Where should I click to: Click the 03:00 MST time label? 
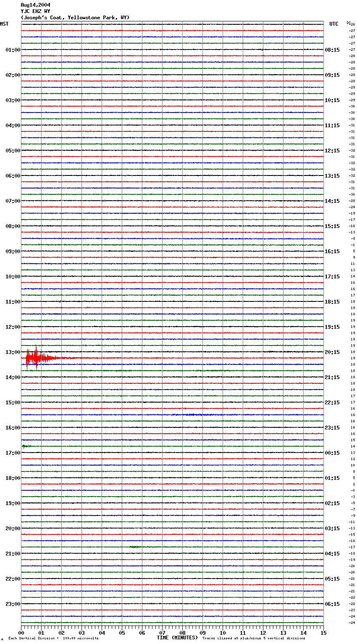(13, 100)
